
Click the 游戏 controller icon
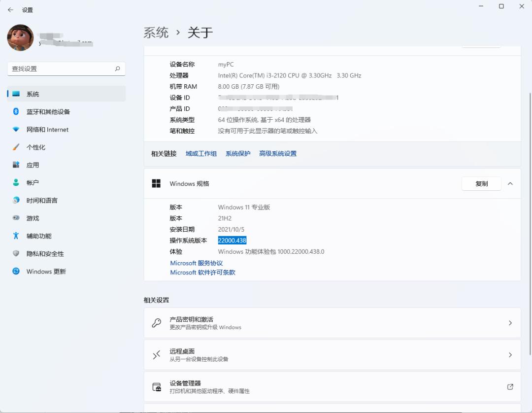click(x=16, y=218)
